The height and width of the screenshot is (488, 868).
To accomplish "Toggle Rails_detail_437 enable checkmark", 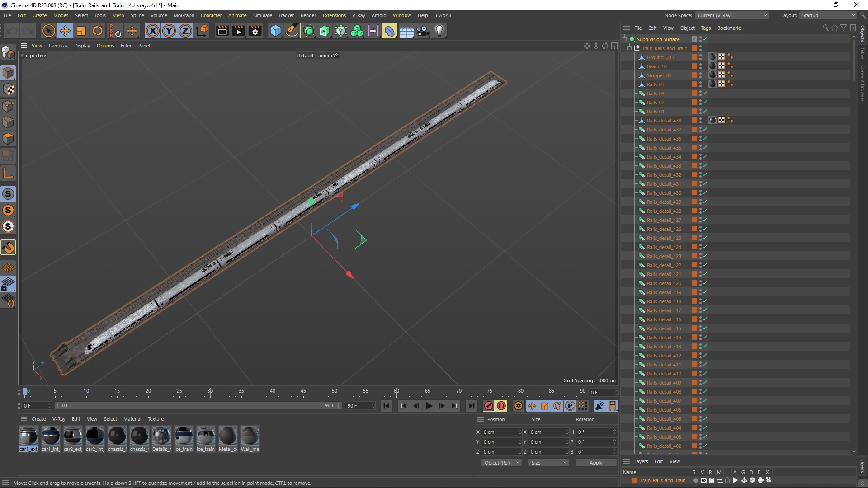I will pos(705,129).
